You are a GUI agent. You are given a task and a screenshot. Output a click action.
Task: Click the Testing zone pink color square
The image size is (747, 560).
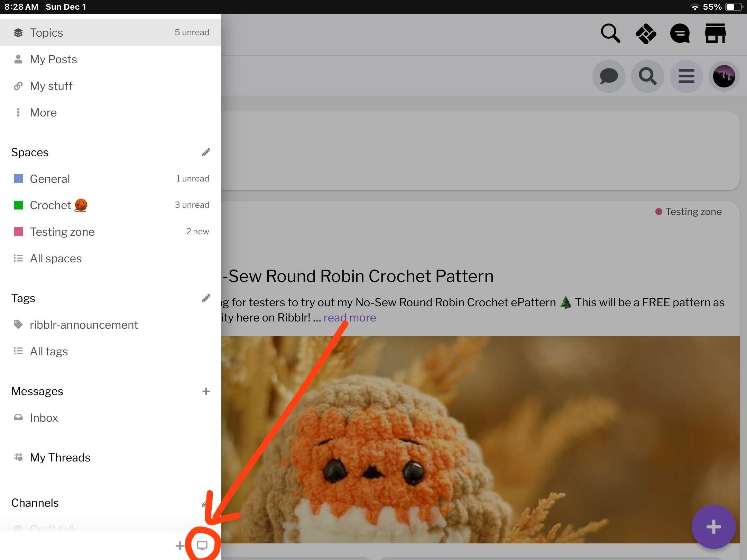point(18,232)
